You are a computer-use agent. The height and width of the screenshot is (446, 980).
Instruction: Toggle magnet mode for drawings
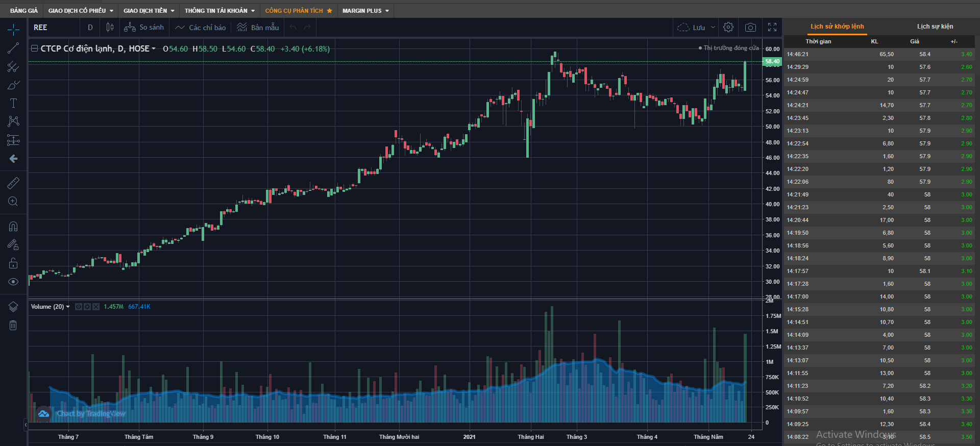[x=13, y=226]
